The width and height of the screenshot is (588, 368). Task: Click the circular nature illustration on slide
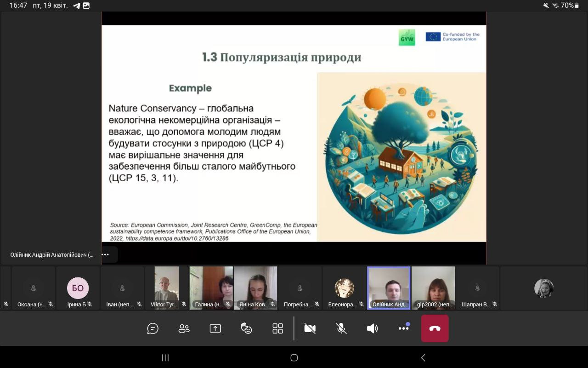coord(401,159)
